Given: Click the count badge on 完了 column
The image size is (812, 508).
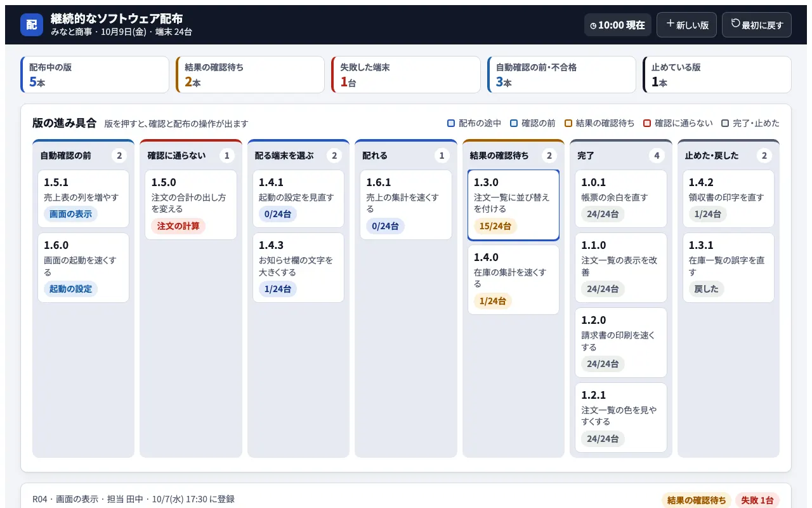Looking at the screenshot, I should pos(657,156).
